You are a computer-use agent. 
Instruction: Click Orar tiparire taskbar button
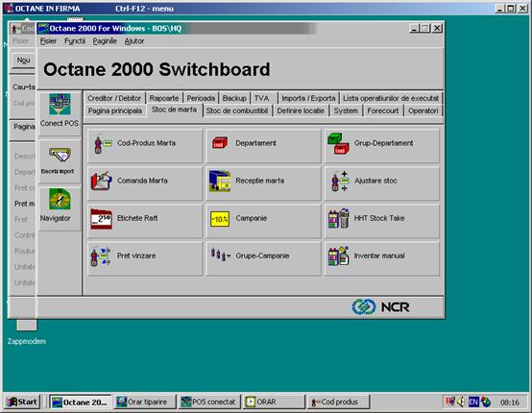pos(145,402)
